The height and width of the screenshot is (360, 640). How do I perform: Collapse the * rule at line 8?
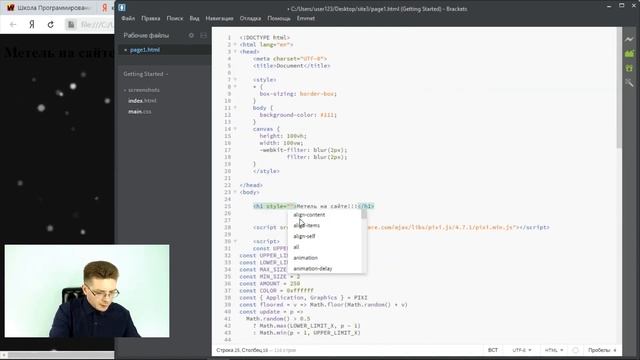pos(235,87)
